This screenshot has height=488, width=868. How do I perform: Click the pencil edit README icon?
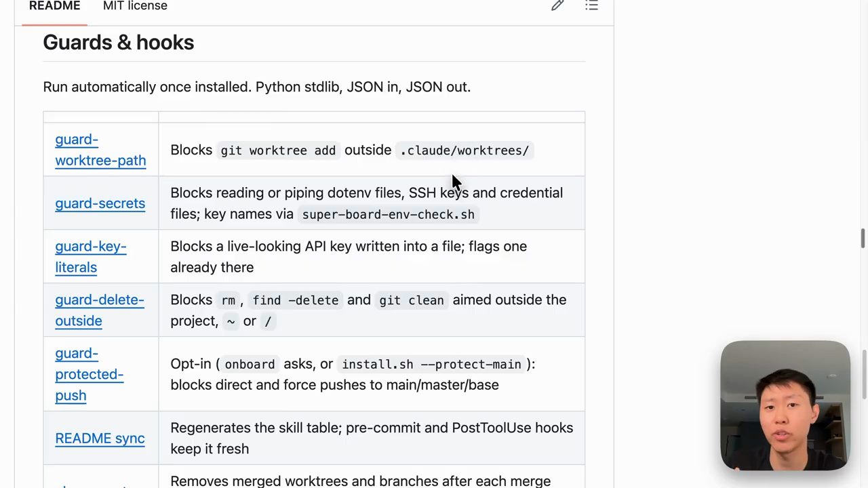[557, 5]
